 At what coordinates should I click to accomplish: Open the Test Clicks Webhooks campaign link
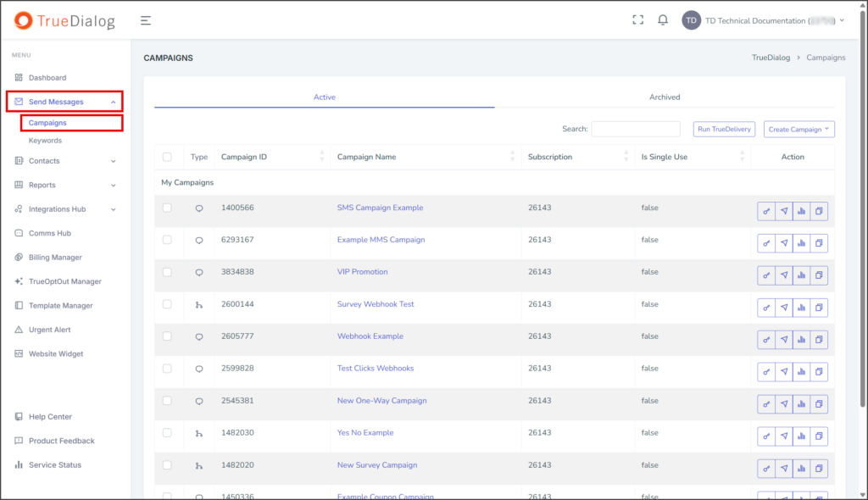[376, 368]
